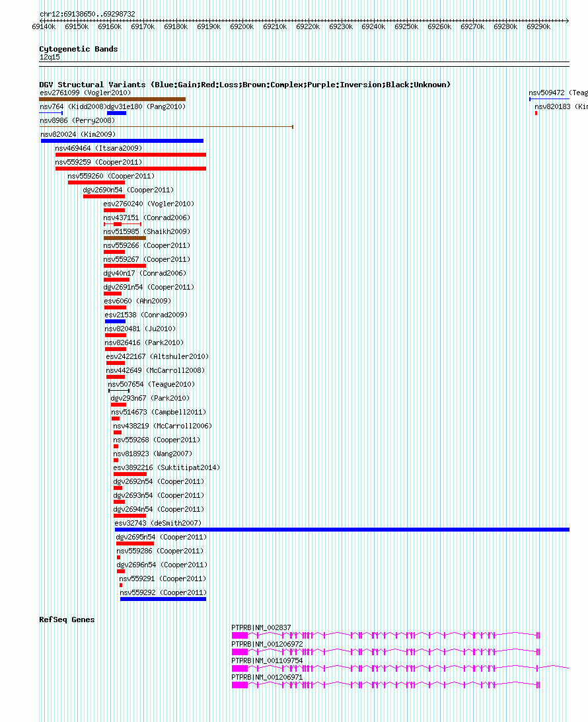Select nsv559291 (Cooper2011) label
This screenshot has width=588, height=722.
tap(163, 578)
